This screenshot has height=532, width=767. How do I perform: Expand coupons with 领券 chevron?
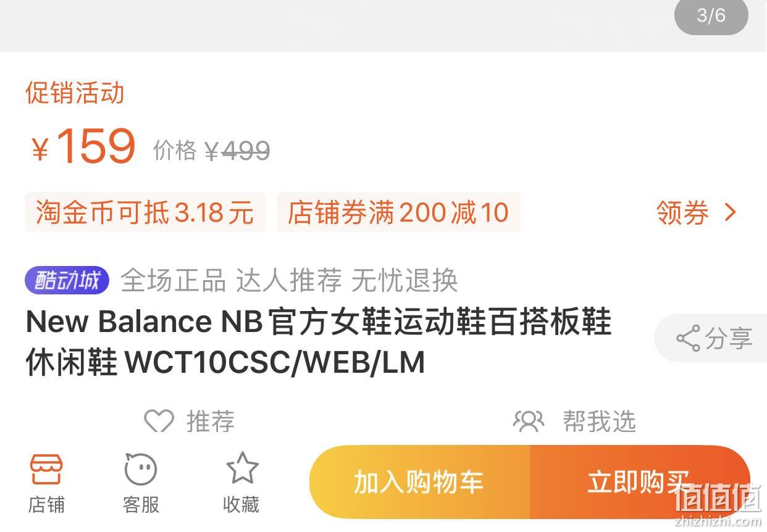731,213
